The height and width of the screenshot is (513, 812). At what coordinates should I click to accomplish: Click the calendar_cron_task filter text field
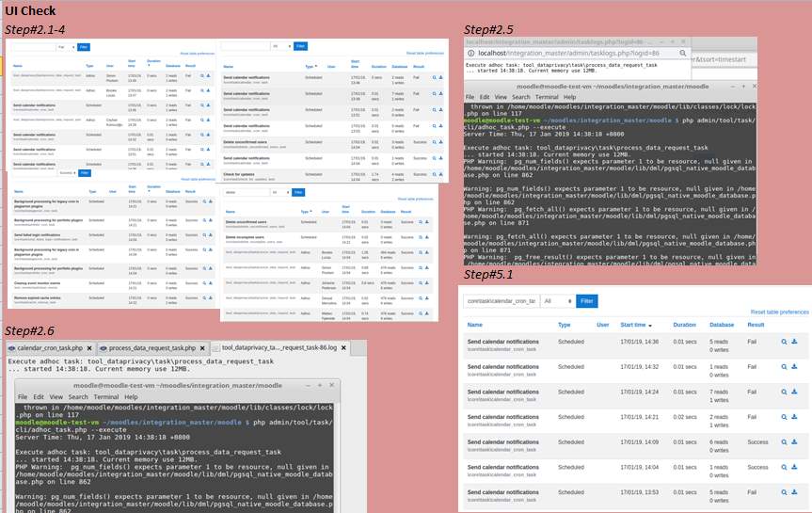click(x=501, y=301)
